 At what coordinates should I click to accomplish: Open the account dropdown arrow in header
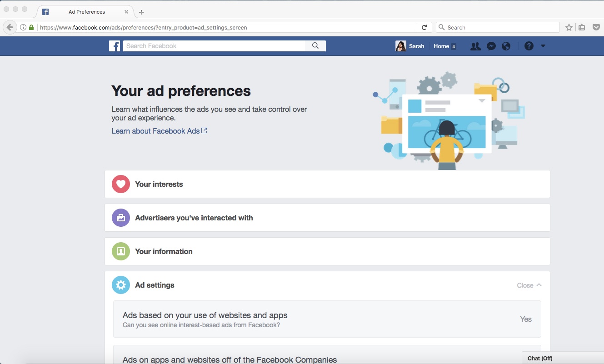(543, 46)
